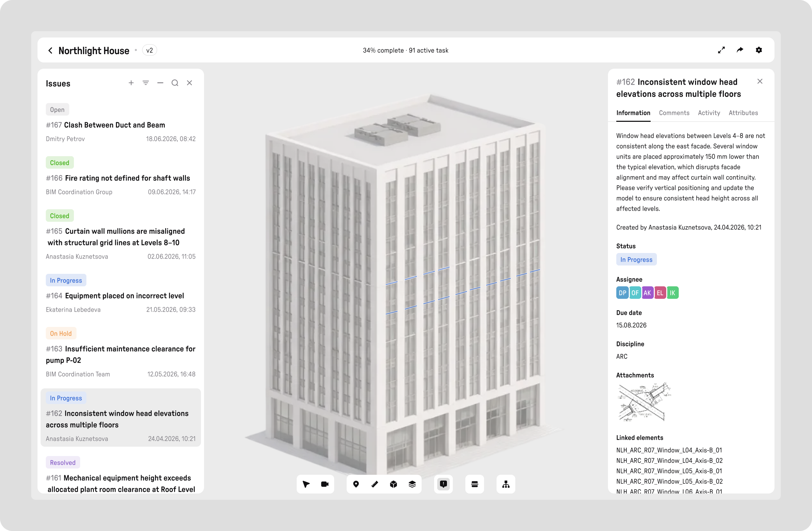Select issue #163 Insufficient maintenance clearance

[x=121, y=353]
